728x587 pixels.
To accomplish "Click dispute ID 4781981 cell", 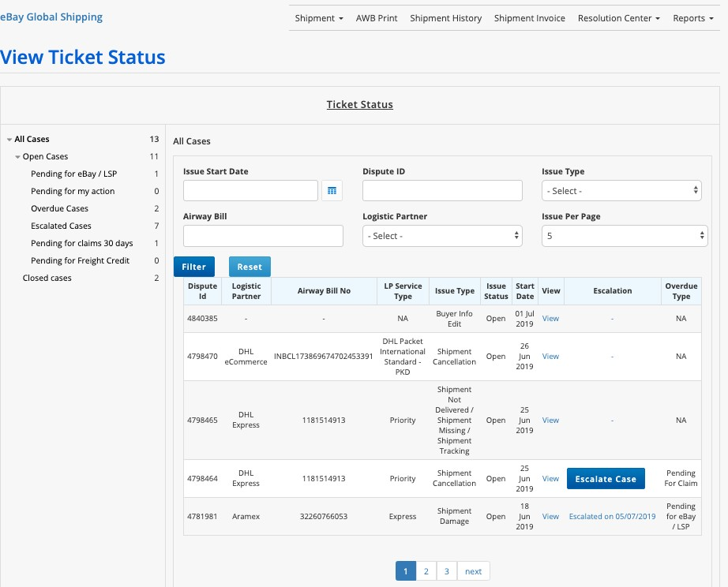I will 202,517.
